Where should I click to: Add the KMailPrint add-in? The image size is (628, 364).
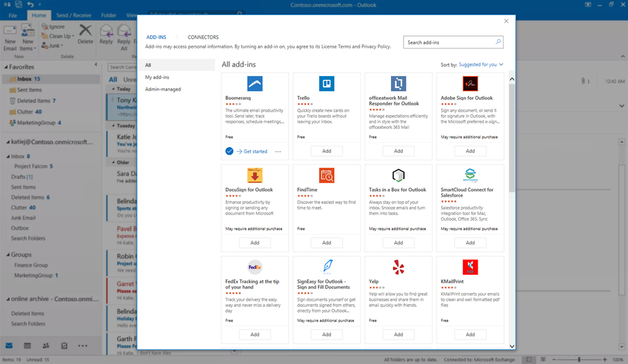coord(470,334)
